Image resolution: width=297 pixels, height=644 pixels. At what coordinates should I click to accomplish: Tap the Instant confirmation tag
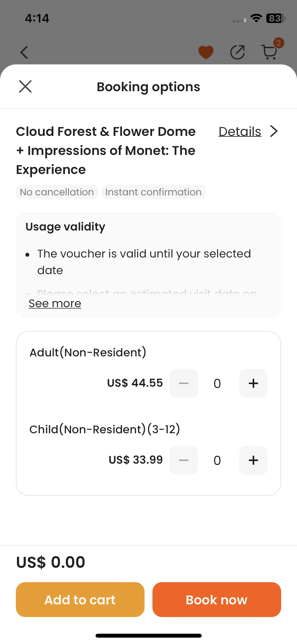click(x=153, y=192)
